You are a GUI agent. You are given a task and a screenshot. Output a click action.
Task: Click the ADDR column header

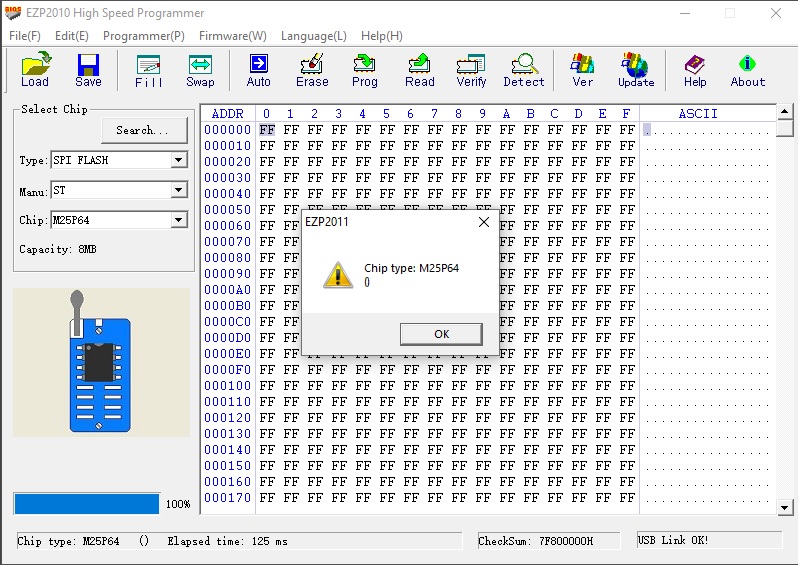227,114
